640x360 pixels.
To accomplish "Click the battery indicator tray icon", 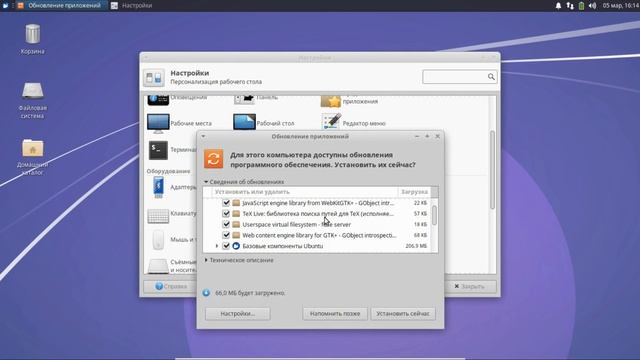I will (581, 6).
